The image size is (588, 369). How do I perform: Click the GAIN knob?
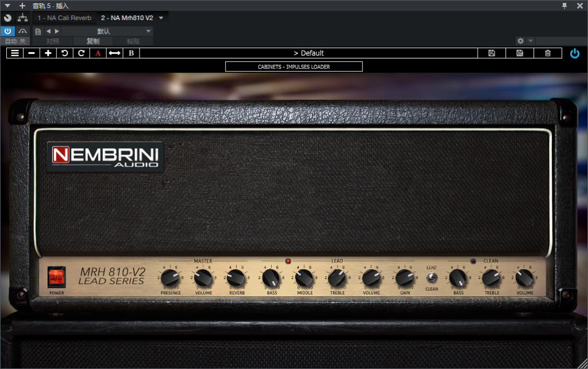(x=405, y=278)
